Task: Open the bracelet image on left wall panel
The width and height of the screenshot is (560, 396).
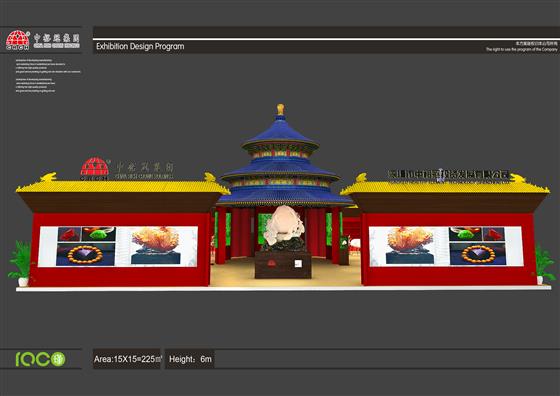Action: coord(85,254)
